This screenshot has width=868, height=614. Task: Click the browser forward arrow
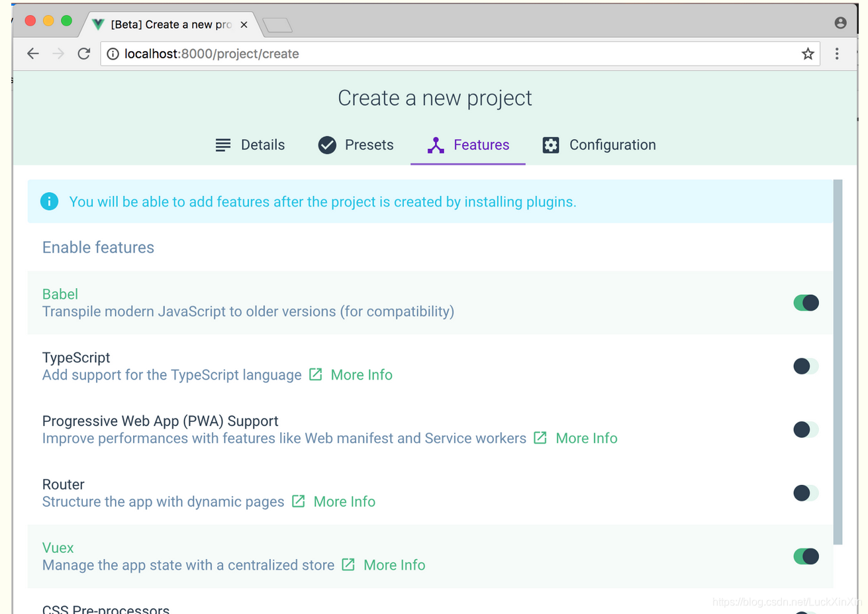pyautogui.click(x=58, y=54)
